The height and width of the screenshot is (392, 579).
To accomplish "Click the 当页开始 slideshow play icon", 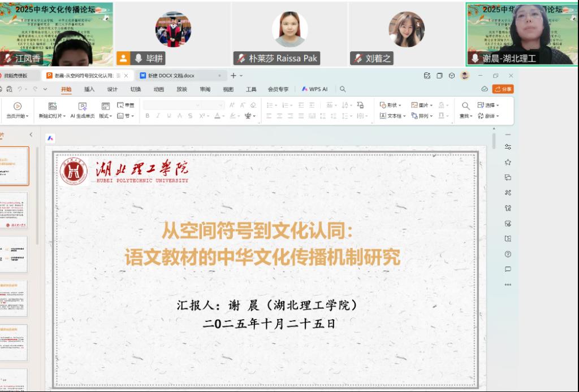I will coord(18,106).
